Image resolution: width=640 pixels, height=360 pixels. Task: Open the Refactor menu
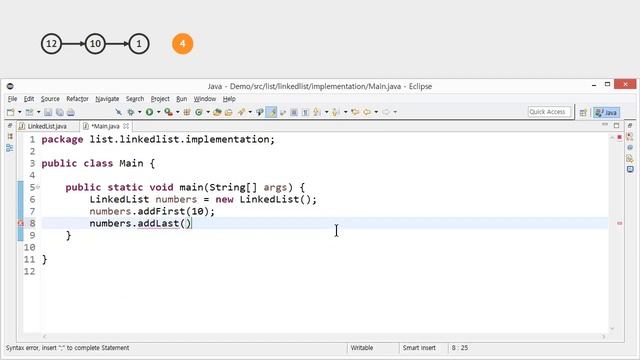click(77, 99)
